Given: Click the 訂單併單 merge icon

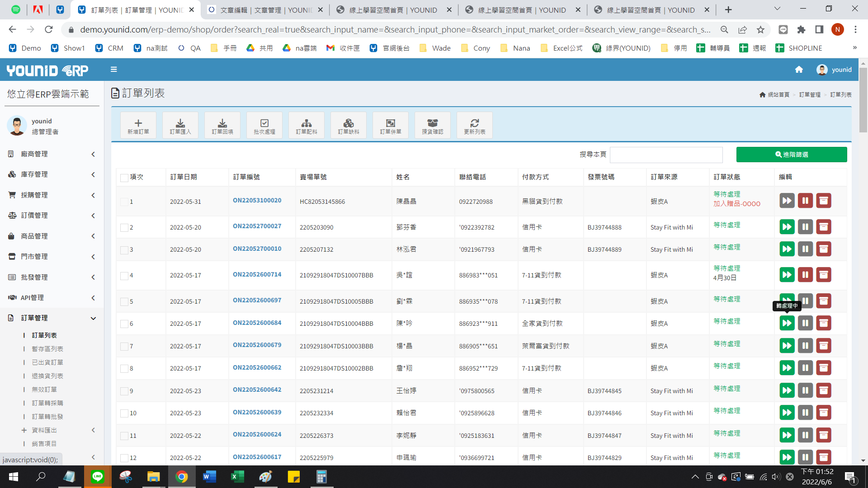Looking at the screenshot, I should pyautogui.click(x=390, y=123).
